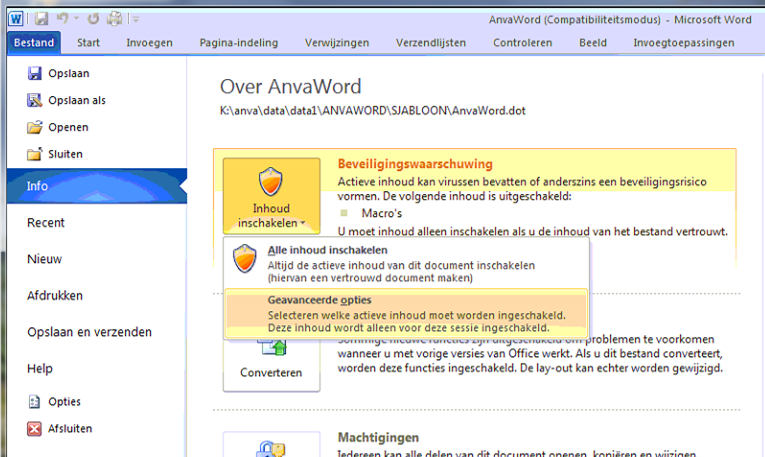Open Customize Quick Access Toolbar dropdown
The width and height of the screenshot is (765, 457).
point(136,20)
